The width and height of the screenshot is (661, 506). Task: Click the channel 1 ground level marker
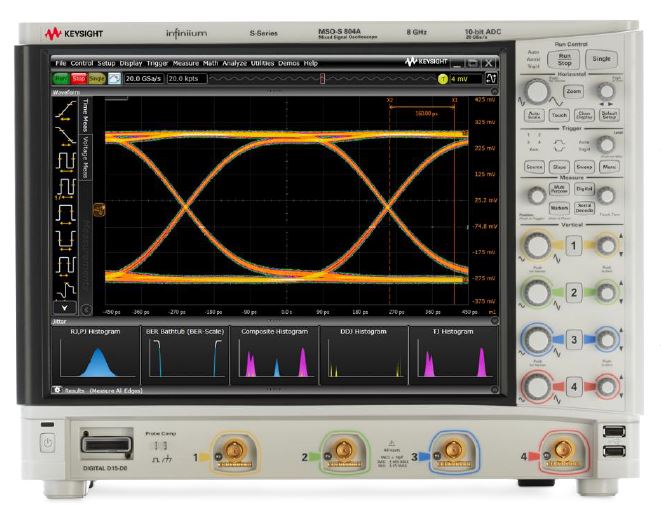99,210
